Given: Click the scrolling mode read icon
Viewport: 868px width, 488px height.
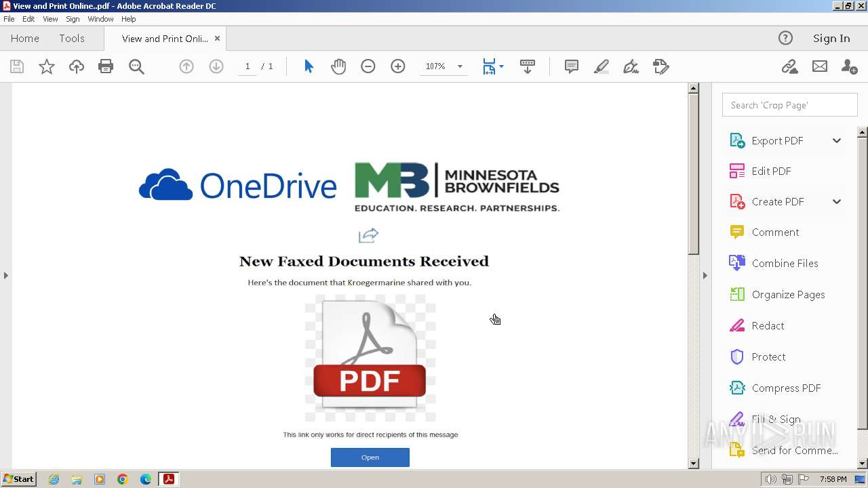Looking at the screenshot, I should [528, 66].
